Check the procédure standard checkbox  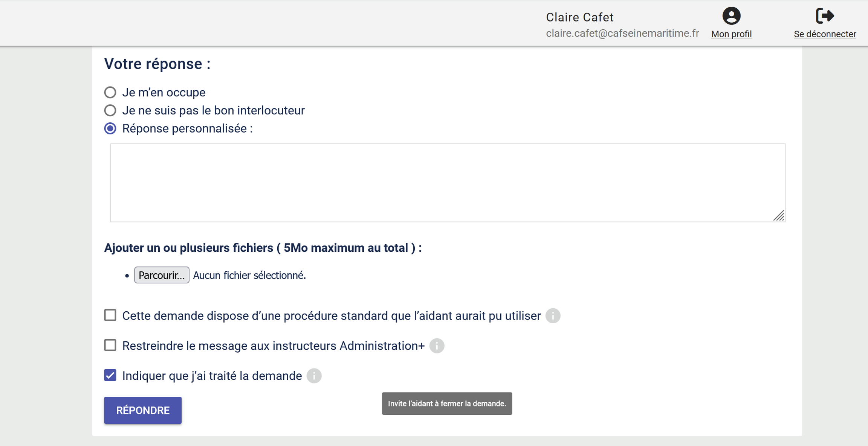(x=110, y=315)
